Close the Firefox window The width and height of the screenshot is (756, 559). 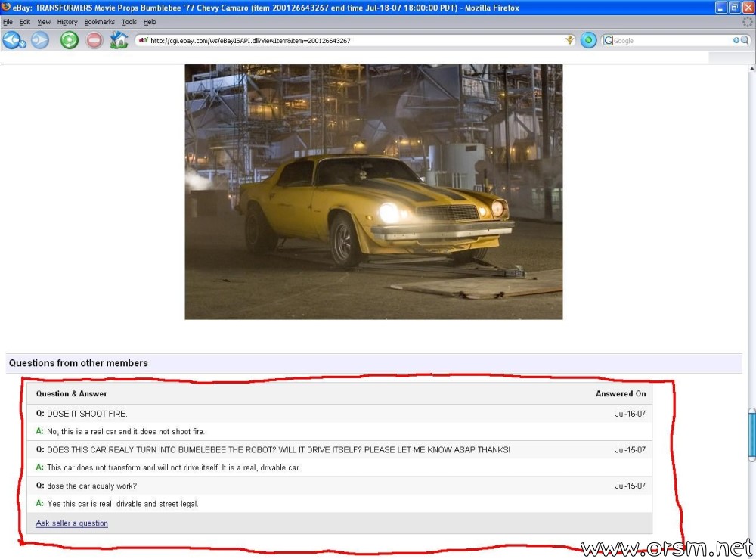click(x=748, y=8)
